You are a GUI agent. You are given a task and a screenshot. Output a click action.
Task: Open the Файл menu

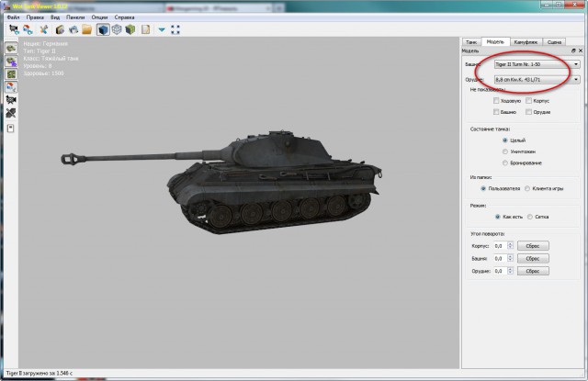click(x=13, y=17)
